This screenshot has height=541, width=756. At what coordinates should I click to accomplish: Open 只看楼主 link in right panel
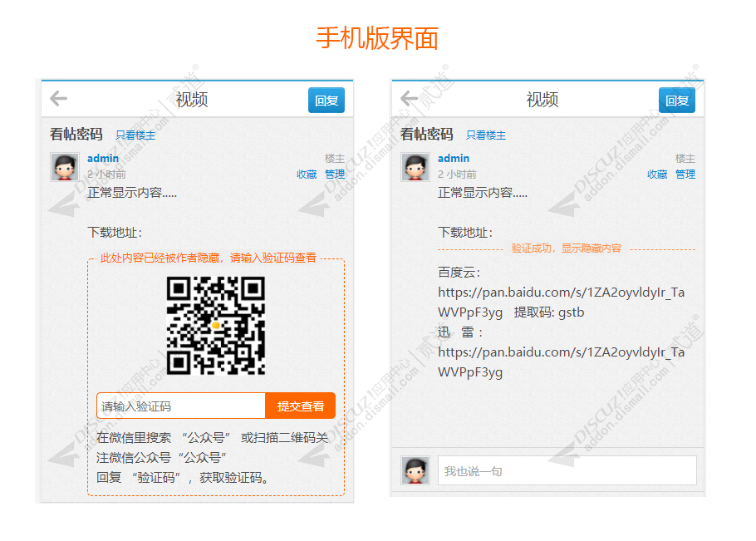(x=486, y=135)
